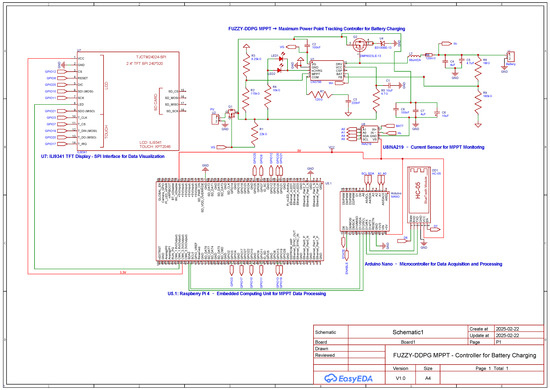Click the INA219 current sensor chip

(x=370, y=134)
